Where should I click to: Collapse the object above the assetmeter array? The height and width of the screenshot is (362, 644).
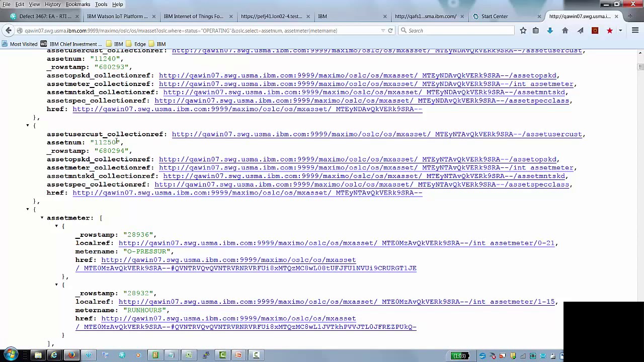click(x=28, y=209)
